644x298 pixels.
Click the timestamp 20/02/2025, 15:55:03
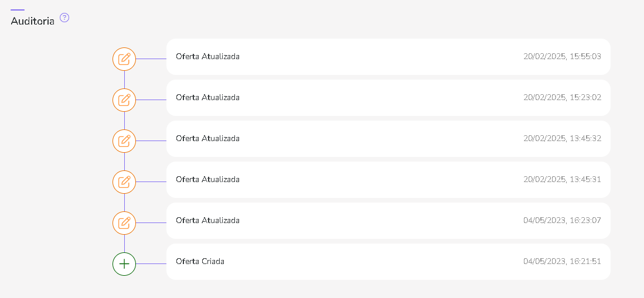(x=562, y=57)
